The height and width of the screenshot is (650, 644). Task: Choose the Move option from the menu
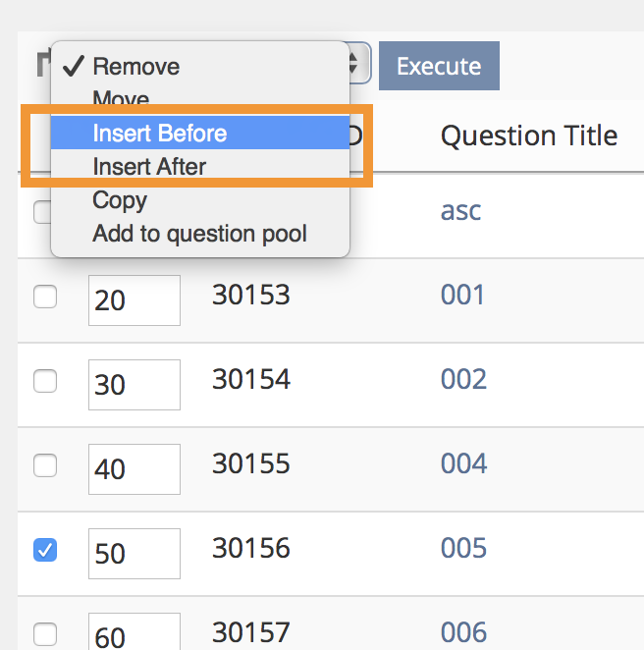(121, 99)
